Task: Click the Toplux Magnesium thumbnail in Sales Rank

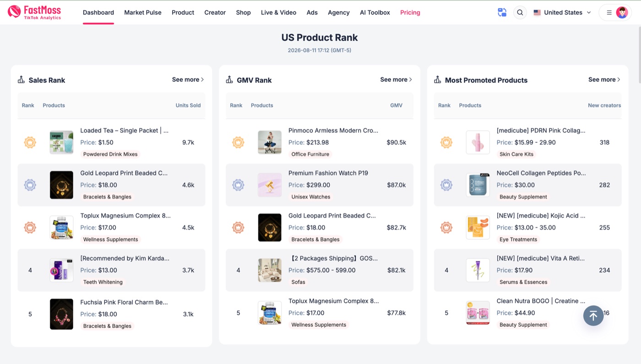Action: click(x=61, y=228)
